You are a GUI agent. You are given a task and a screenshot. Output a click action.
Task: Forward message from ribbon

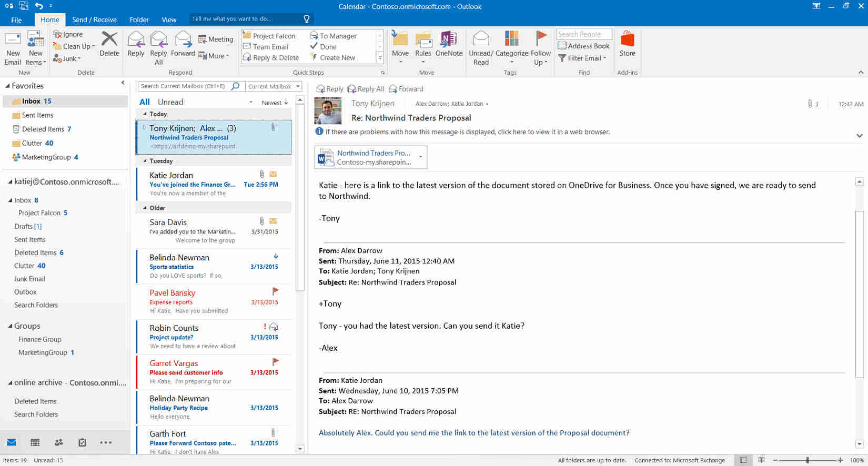click(x=183, y=44)
